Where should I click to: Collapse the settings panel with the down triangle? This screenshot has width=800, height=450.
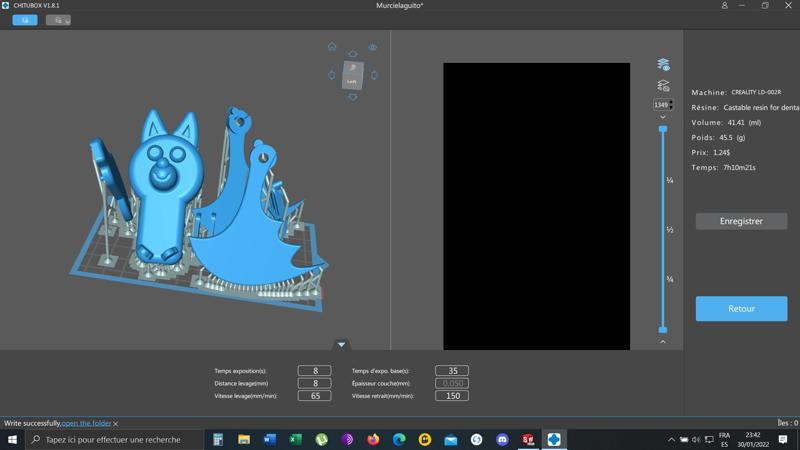click(341, 345)
